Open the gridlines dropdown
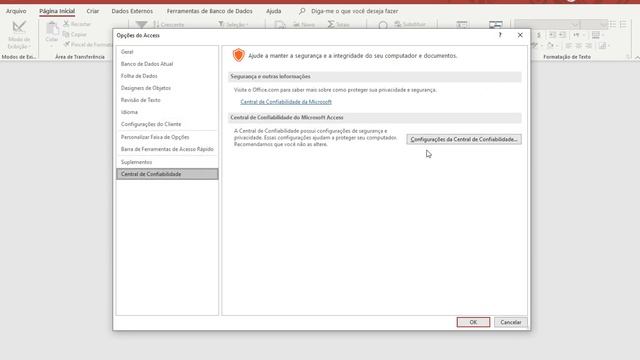 (x=598, y=35)
